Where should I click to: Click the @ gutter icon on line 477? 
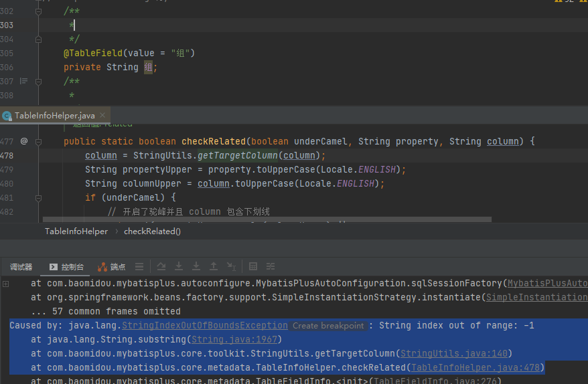[x=24, y=141]
